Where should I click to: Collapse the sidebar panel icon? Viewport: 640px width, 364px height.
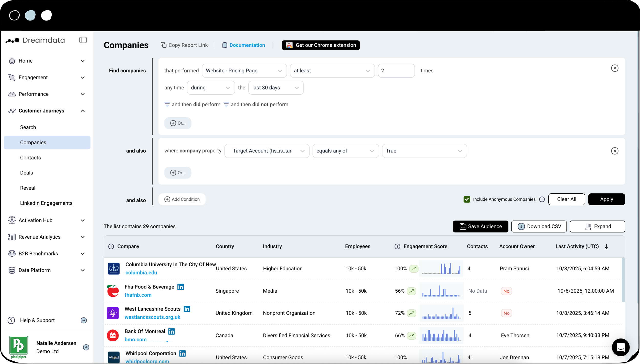(x=83, y=40)
